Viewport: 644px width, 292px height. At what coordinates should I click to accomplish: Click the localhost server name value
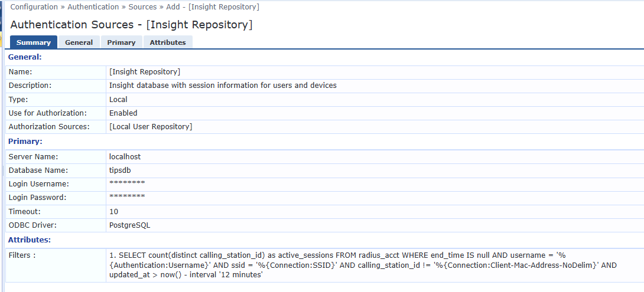click(x=125, y=157)
